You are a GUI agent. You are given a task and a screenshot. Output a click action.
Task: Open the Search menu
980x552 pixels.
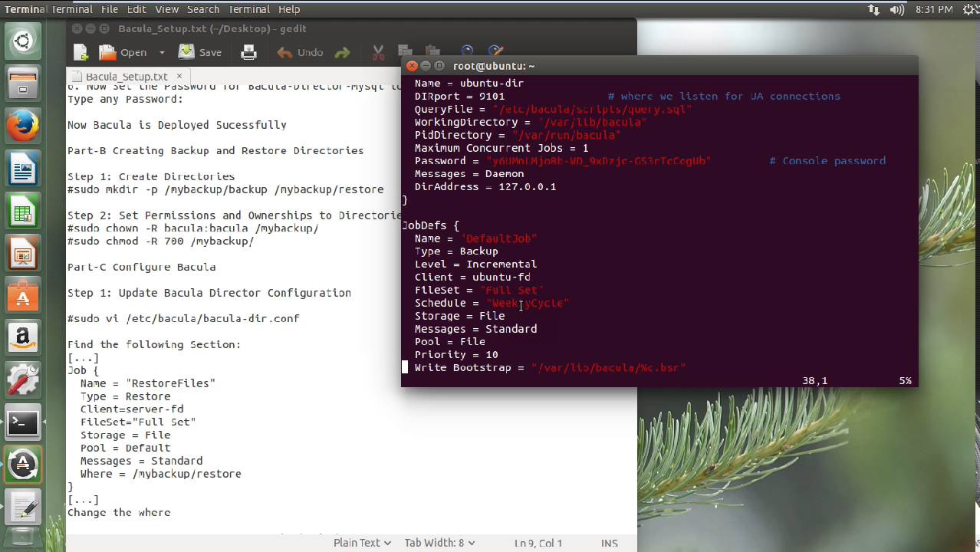pos(203,9)
